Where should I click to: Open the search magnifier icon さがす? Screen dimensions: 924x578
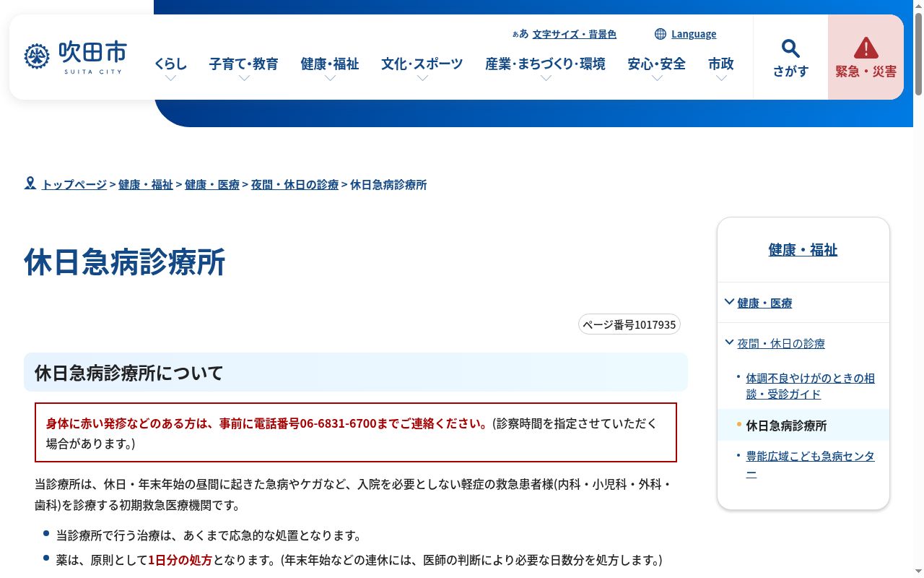pyautogui.click(x=790, y=48)
